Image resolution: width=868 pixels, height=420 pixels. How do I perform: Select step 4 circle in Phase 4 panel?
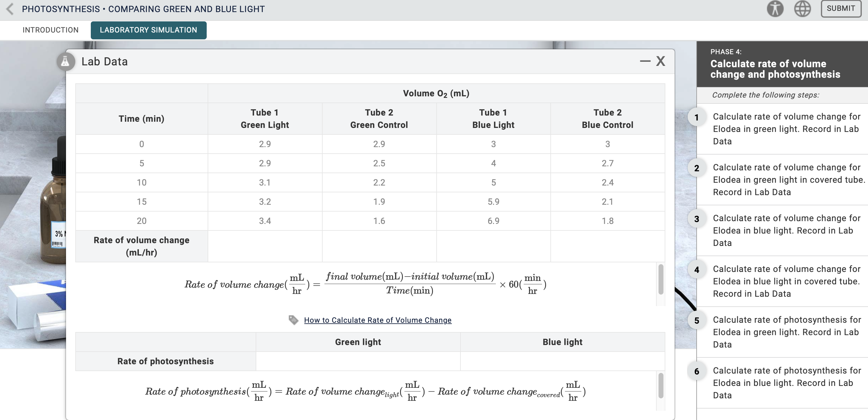(x=697, y=269)
